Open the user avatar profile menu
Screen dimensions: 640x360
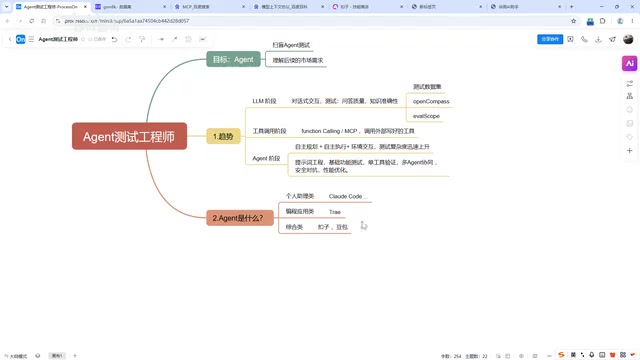pos(628,39)
